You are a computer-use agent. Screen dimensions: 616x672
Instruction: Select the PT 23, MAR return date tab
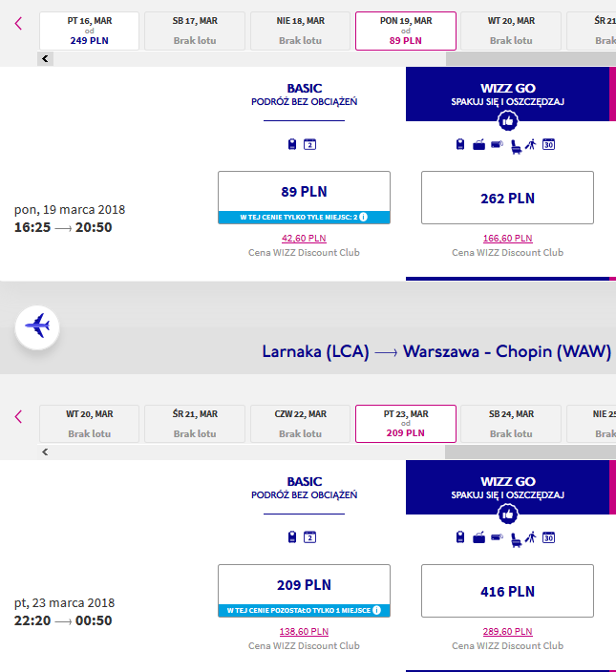[406, 424]
